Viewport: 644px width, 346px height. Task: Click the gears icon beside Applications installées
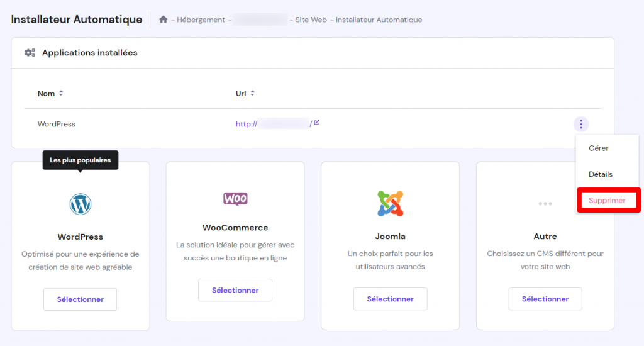30,53
